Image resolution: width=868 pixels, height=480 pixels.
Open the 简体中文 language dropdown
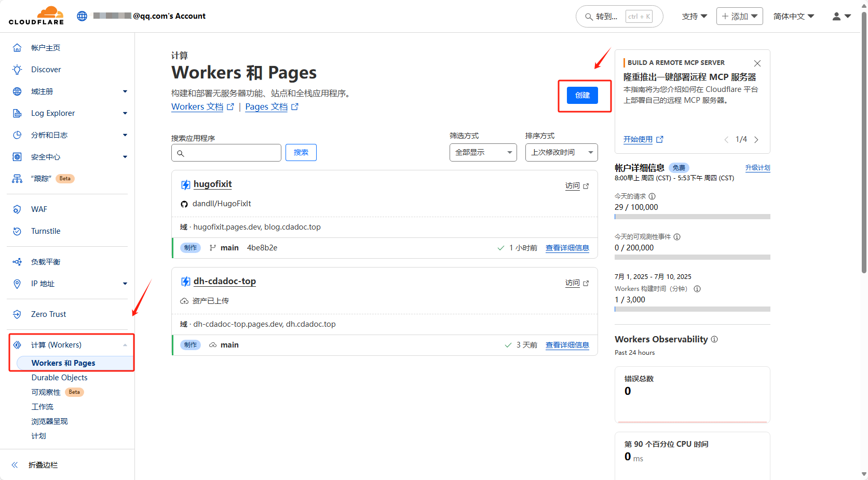793,17
